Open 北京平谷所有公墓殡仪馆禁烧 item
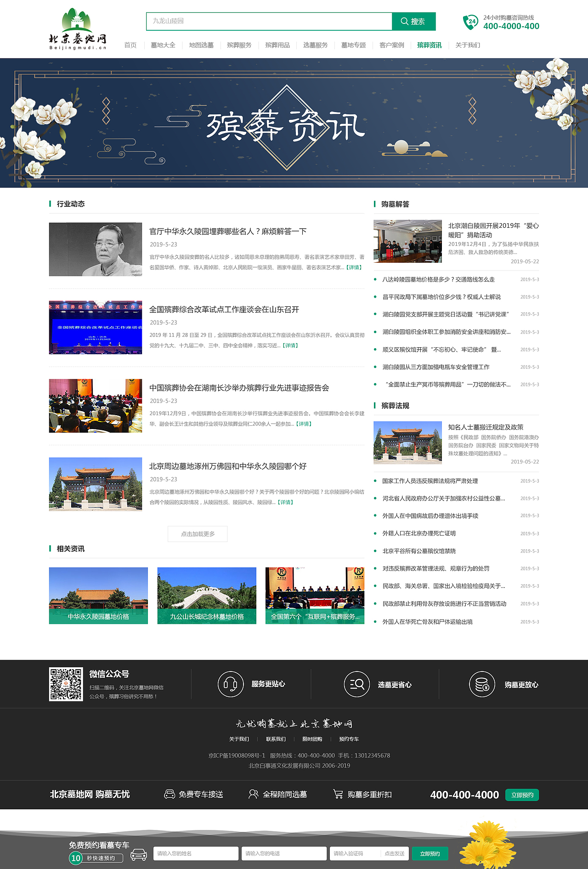The width and height of the screenshot is (588, 869). pos(419,551)
